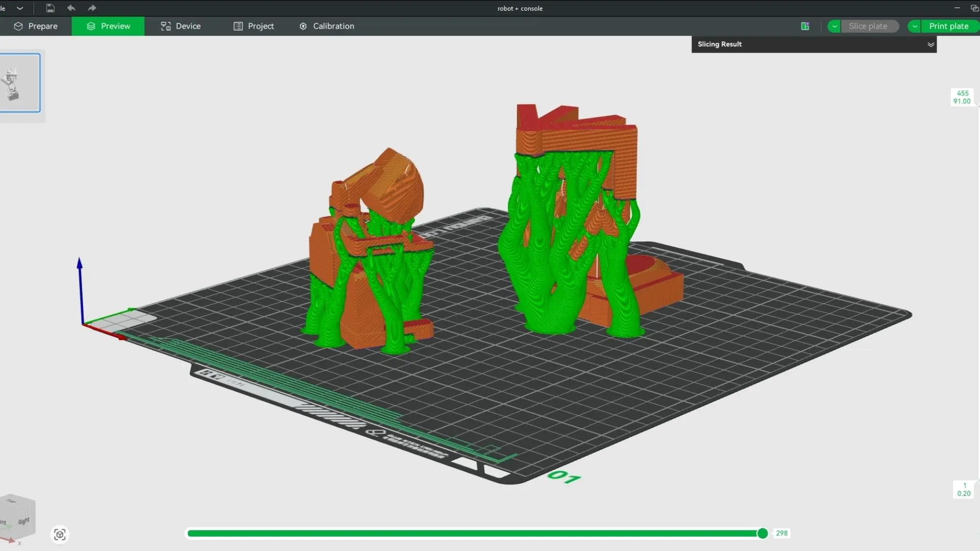Open the Slice plate dropdown arrow
Viewport: 980px width, 551px height.
[835, 26]
